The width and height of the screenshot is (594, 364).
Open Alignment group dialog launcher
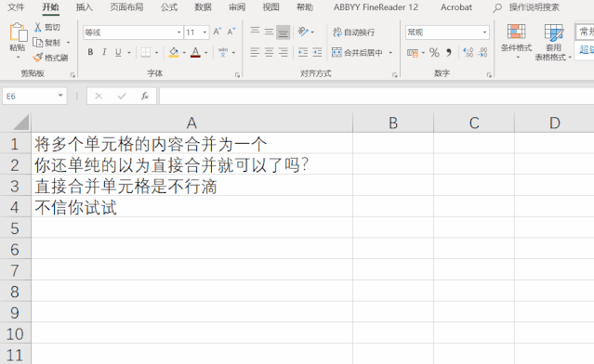[x=394, y=75]
